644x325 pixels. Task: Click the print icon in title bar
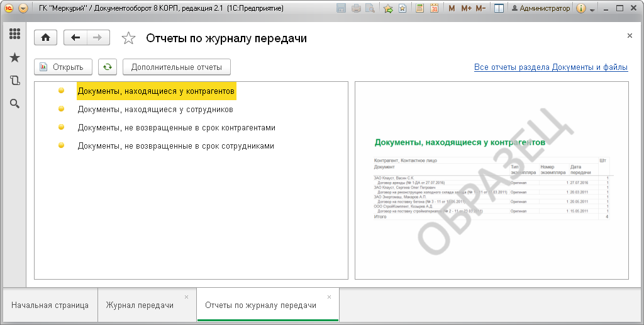click(356, 8)
